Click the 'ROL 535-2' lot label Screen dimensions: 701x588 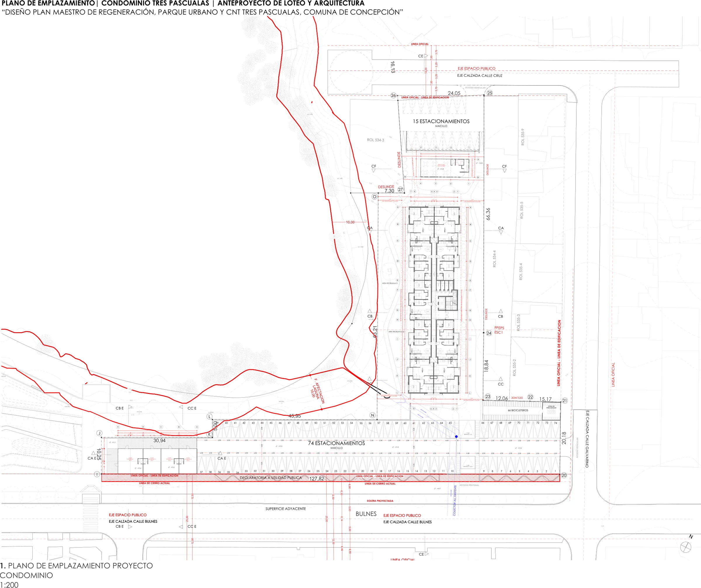coord(514,367)
